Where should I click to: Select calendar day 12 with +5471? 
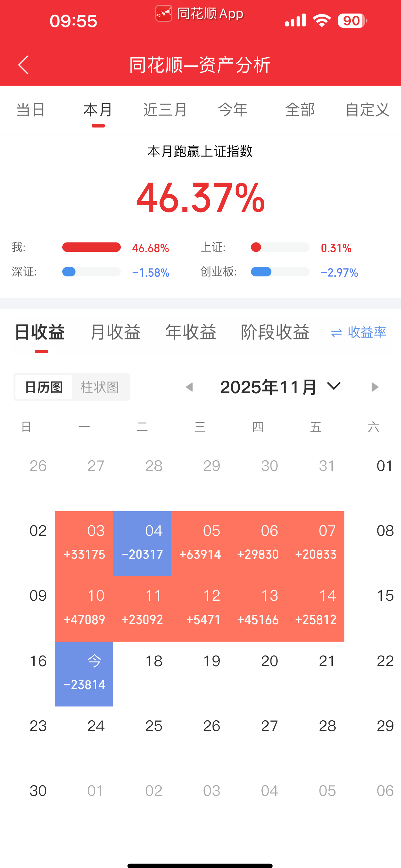(x=200, y=609)
